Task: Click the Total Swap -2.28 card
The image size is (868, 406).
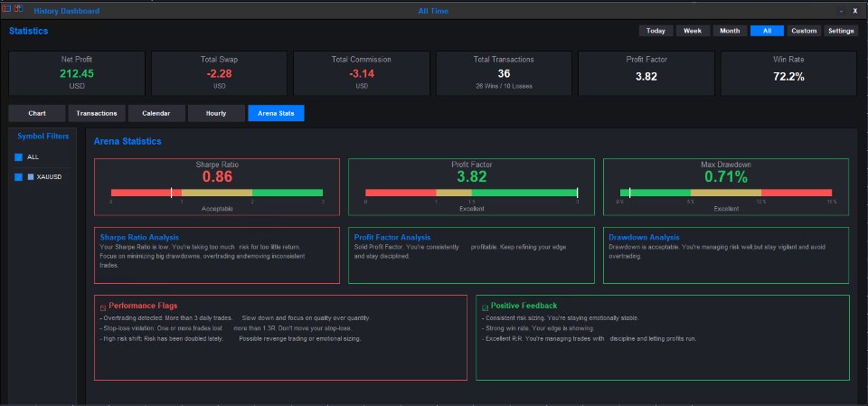Action: coord(219,73)
